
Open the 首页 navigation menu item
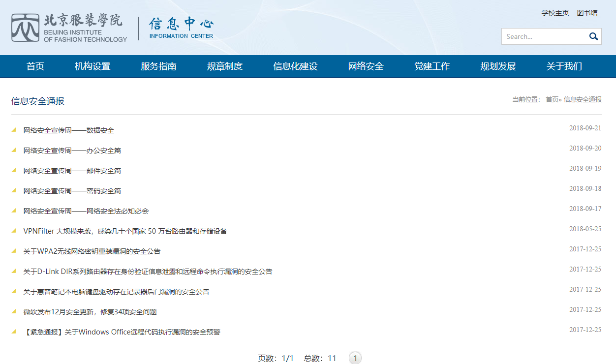point(35,66)
